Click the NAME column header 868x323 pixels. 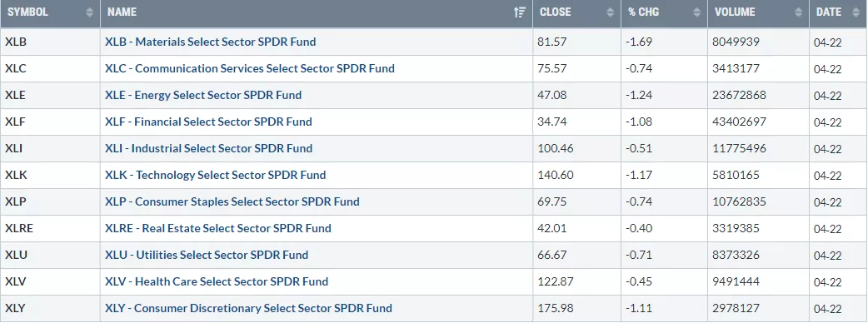point(316,12)
